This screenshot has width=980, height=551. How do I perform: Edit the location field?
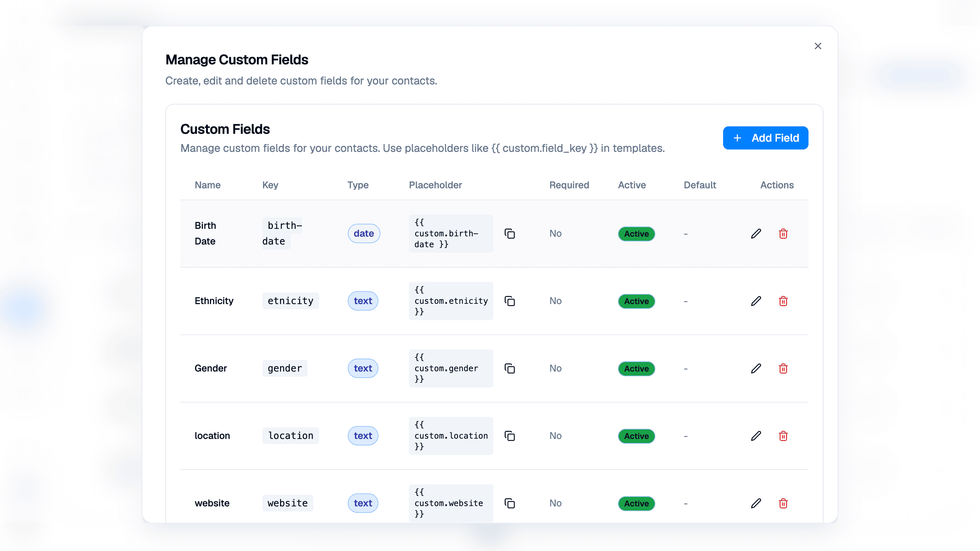tap(756, 436)
